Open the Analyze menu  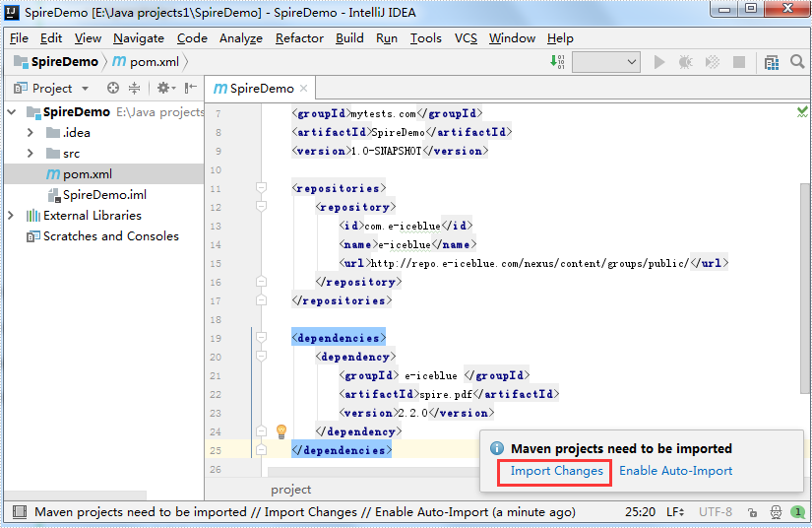point(241,38)
